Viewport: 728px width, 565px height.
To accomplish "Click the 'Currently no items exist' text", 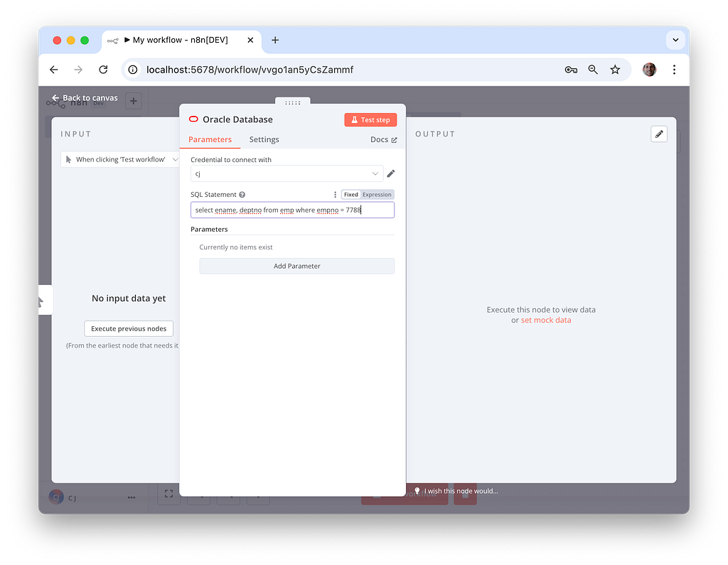I will tap(236, 247).
